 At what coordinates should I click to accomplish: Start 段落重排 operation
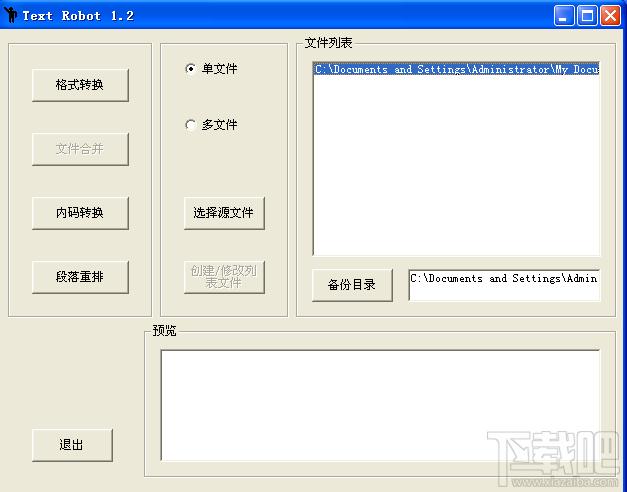80,277
